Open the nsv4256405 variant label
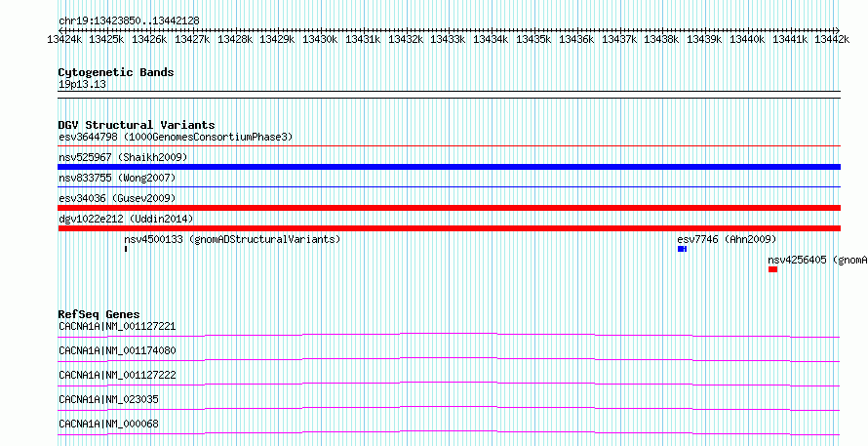 click(x=817, y=260)
